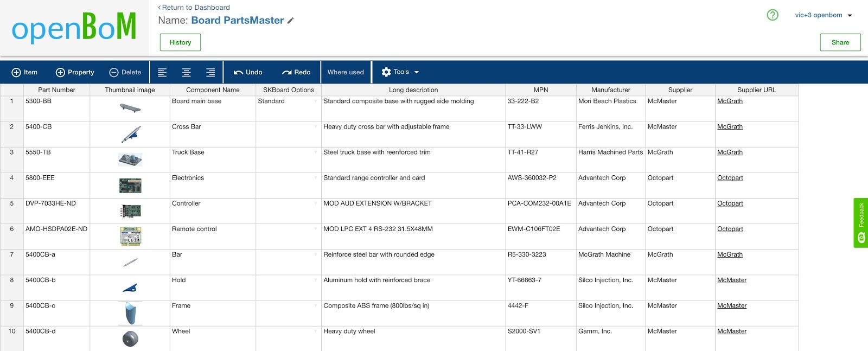
Task: Select MPN cell 'YT-66663-7'
Action: coord(541,288)
